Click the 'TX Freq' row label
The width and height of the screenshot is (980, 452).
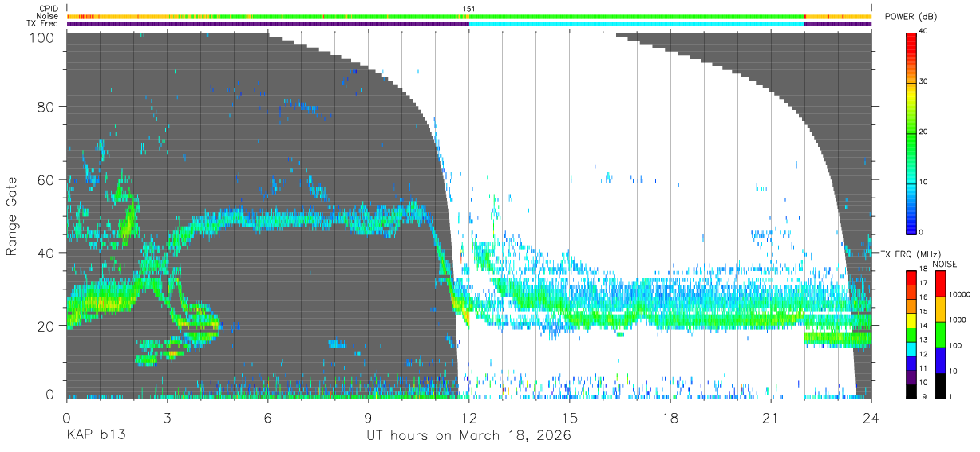pos(43,23)
